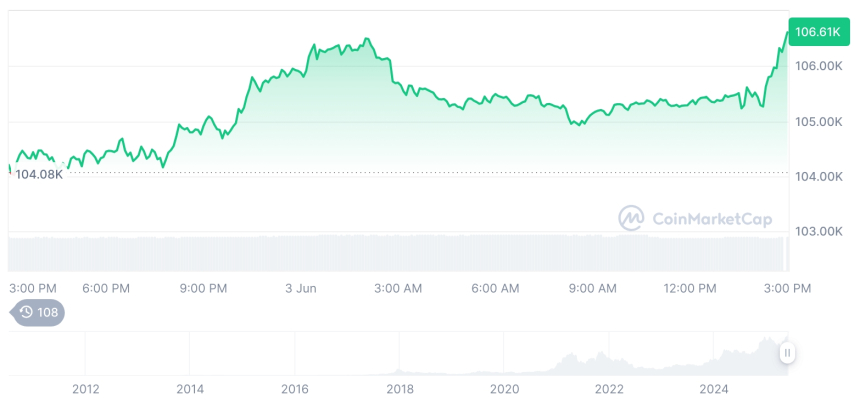Click the 108 count in the history badge
This screenshot has height=401, width=860.
tap(48, 313)
